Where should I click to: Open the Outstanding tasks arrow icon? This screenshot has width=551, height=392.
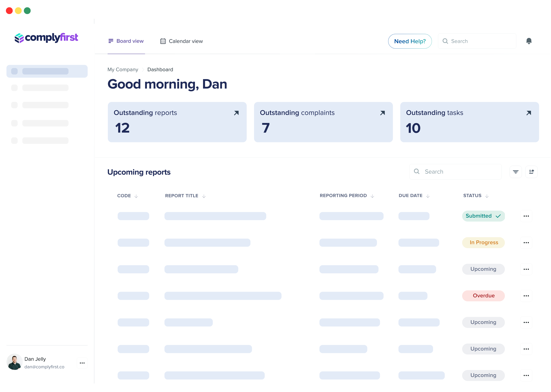pos(529,113)
